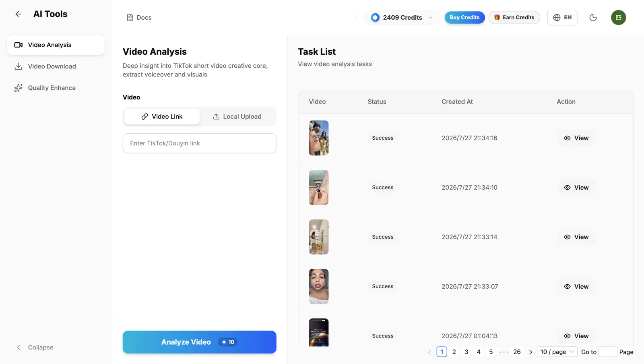Click the Go to page number field
644x364 pixels.
point(608,352)
